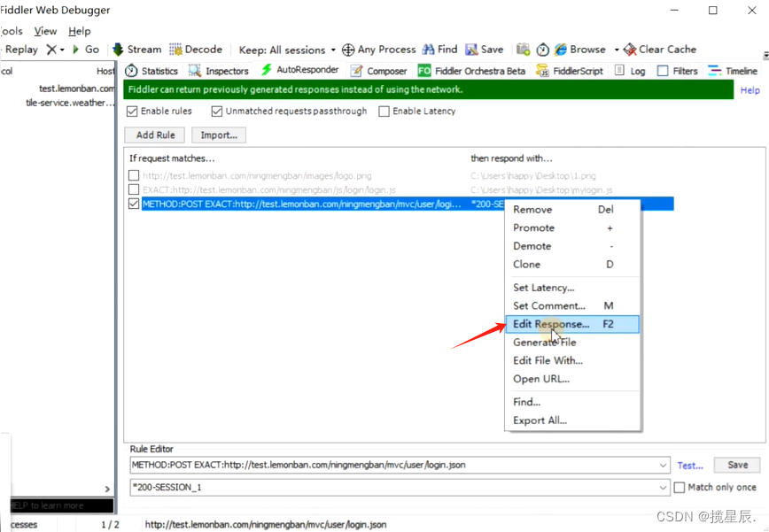Open the View menu
Screen dimensions: 769x532
pyautogui.click(x=45, y=31)
